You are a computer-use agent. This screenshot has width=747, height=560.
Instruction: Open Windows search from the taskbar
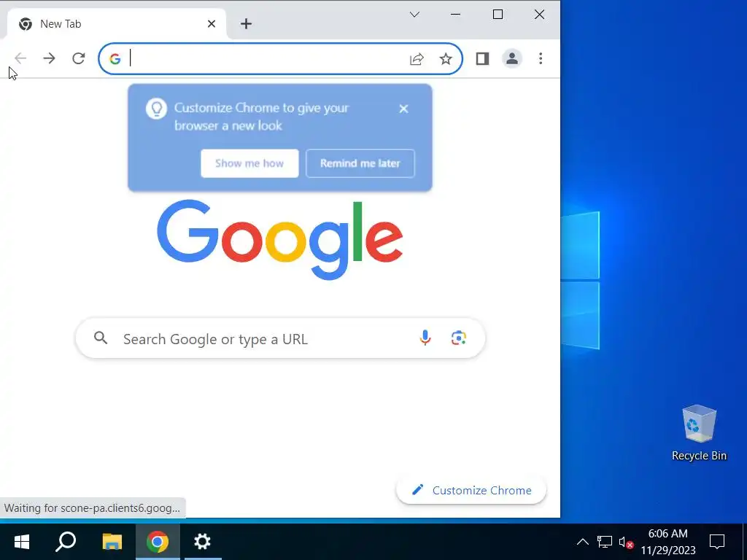pos(66,542)
